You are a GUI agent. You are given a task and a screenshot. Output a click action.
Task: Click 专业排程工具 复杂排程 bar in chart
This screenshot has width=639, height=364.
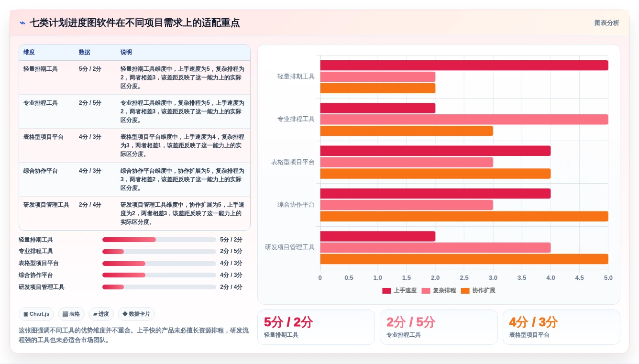click(464, 120)
